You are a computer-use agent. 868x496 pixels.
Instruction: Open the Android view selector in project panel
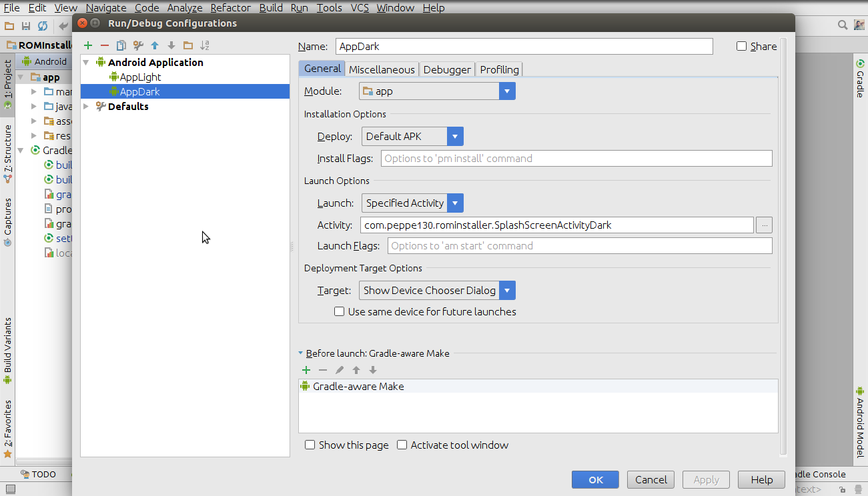point(45,61)
